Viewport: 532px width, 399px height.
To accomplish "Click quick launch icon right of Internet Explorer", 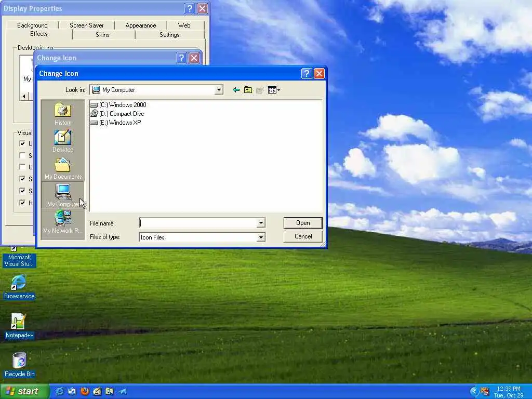I will [x=72, y=392].
